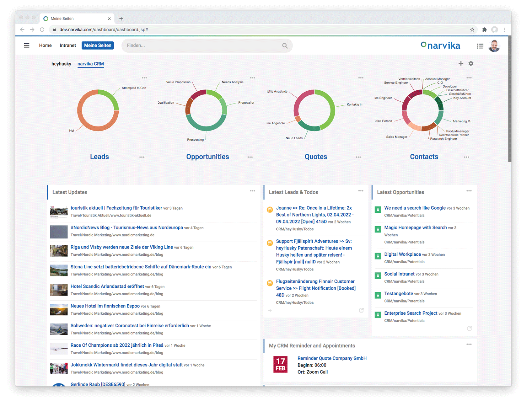The width and height of the screenshot is (532, 401).
Task: Open thumbnail of Neues Hotel im finnischen Espoo
Action: pyautogui.click(x=59, y=309)
